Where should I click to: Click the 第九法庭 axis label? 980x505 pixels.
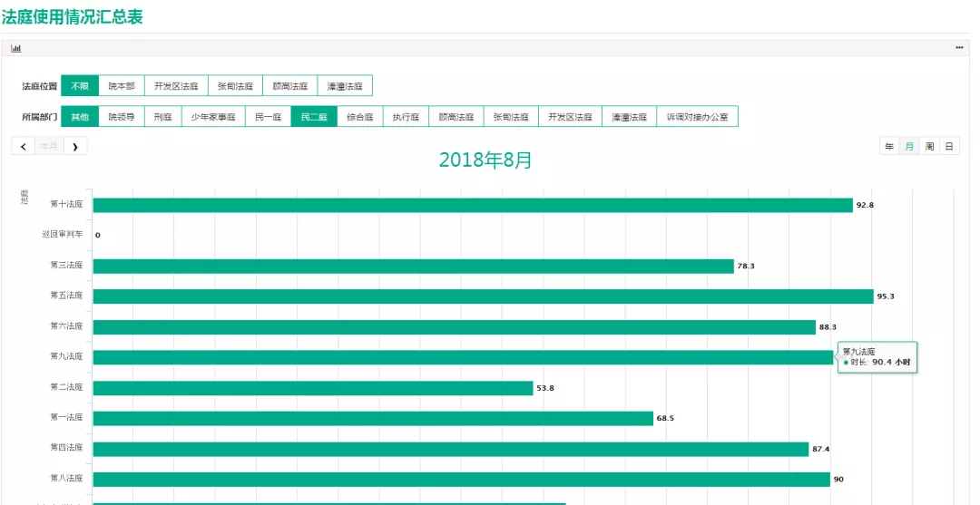[67, 356]
